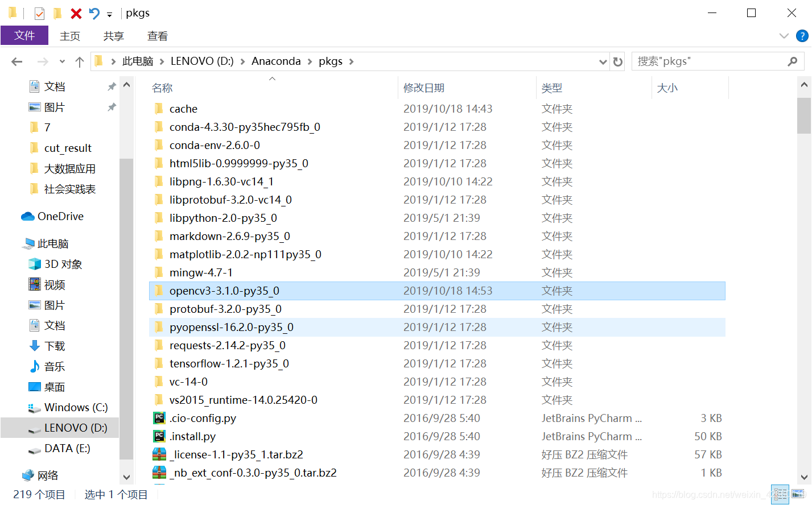Open the 社会实践表 folder in sidebar

pyautogui.click(x=70, y=189)
